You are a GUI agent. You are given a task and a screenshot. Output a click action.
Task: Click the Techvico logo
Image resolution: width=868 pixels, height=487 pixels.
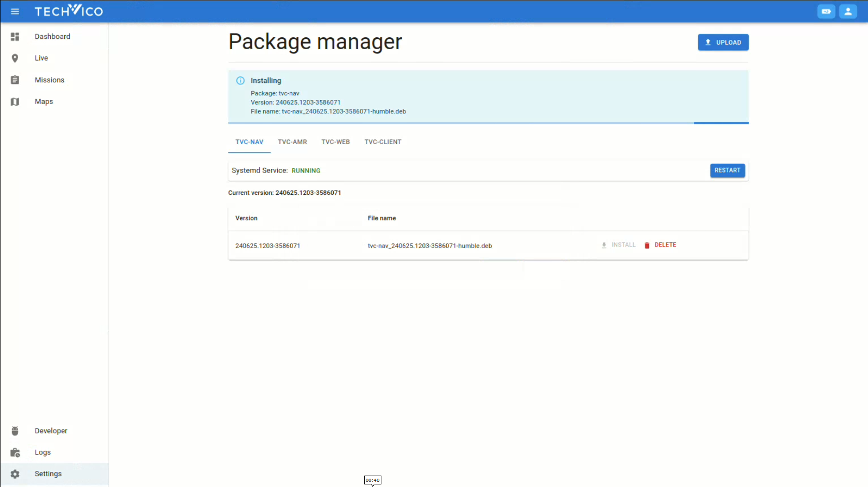(69, 11)
